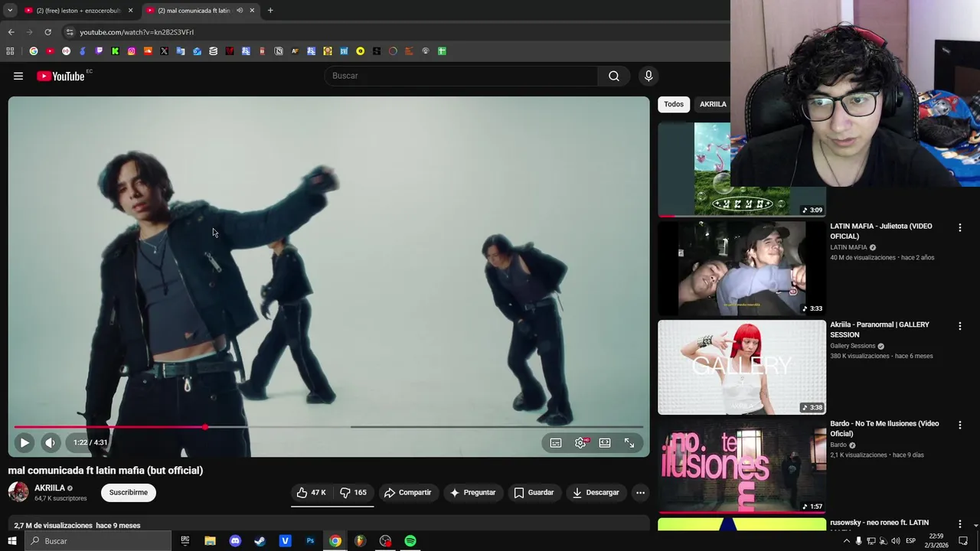Seek using the red video progress bar
This screenshot has width=980, height=551.
point(328,427)
